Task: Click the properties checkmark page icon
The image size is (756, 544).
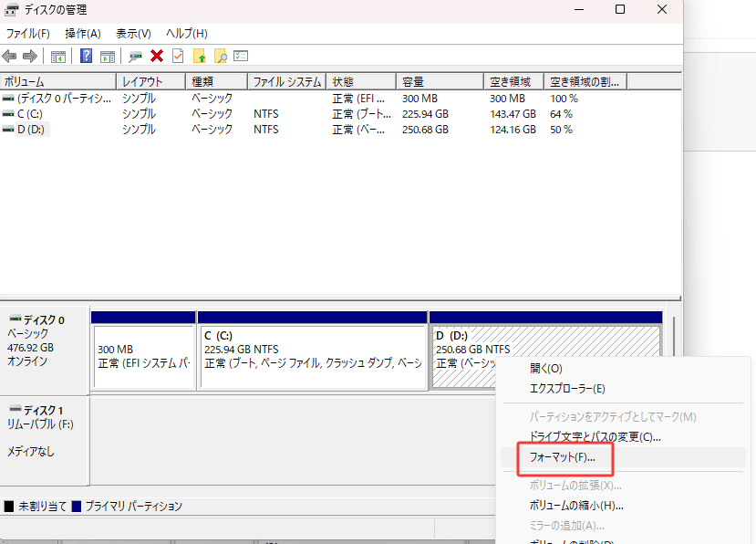Action: click(177, 56)
